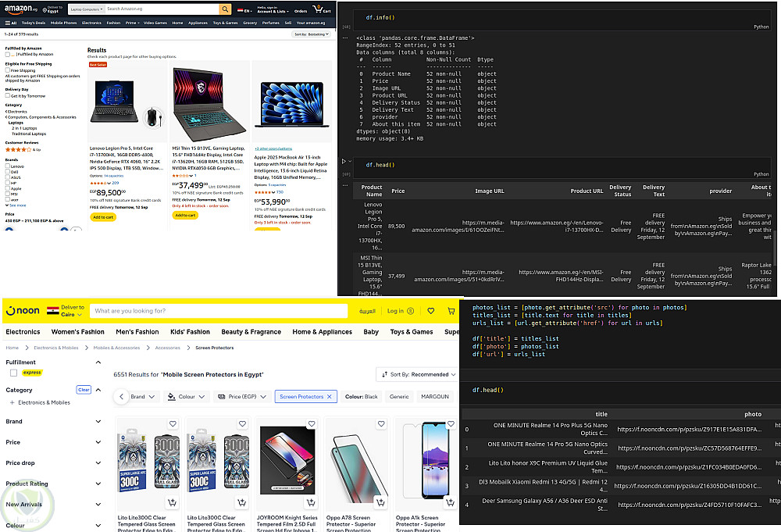Switch noon to Arabic language link
This screenshot has height=532, width=781.
(367, 311)
